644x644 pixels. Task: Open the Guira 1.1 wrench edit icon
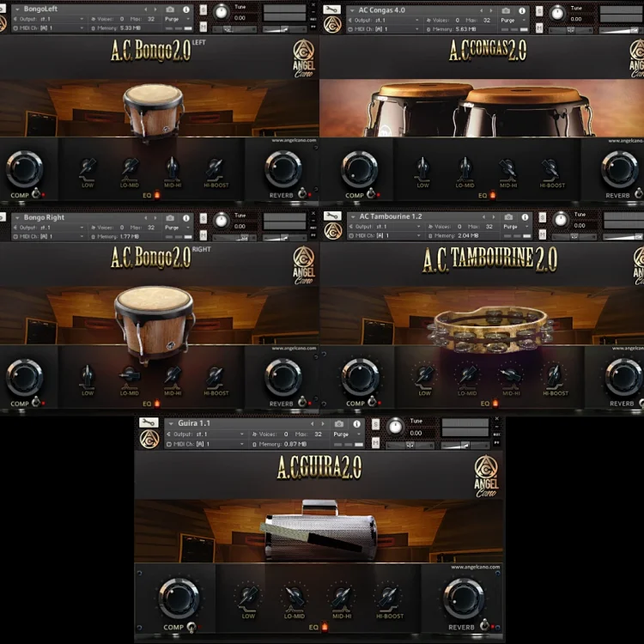149,422
